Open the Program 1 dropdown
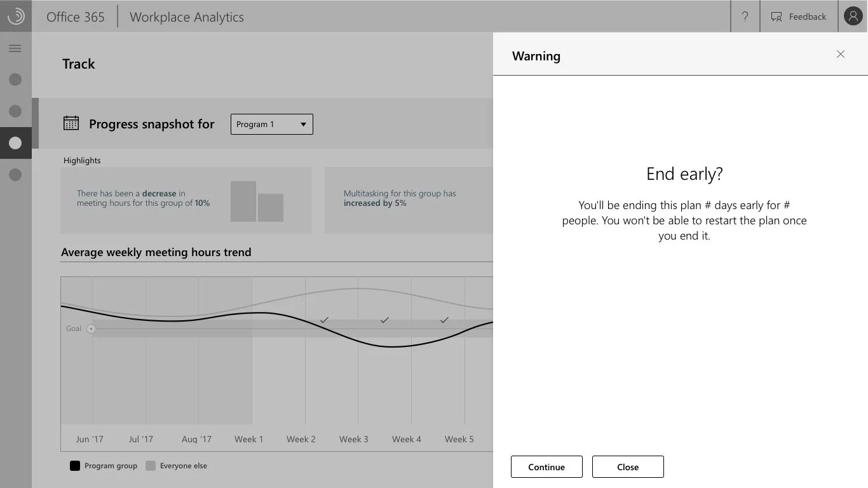The width and height of the screenshot is (868, 488). (271, 124)
